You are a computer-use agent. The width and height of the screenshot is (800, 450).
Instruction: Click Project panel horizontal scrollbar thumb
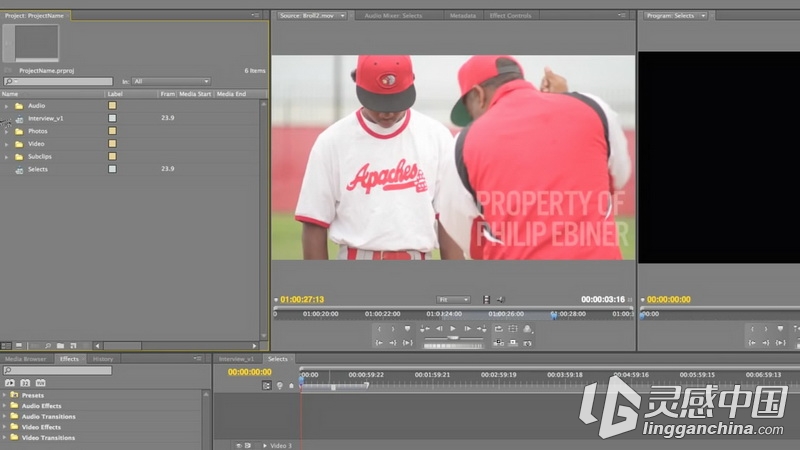(122, 346)
